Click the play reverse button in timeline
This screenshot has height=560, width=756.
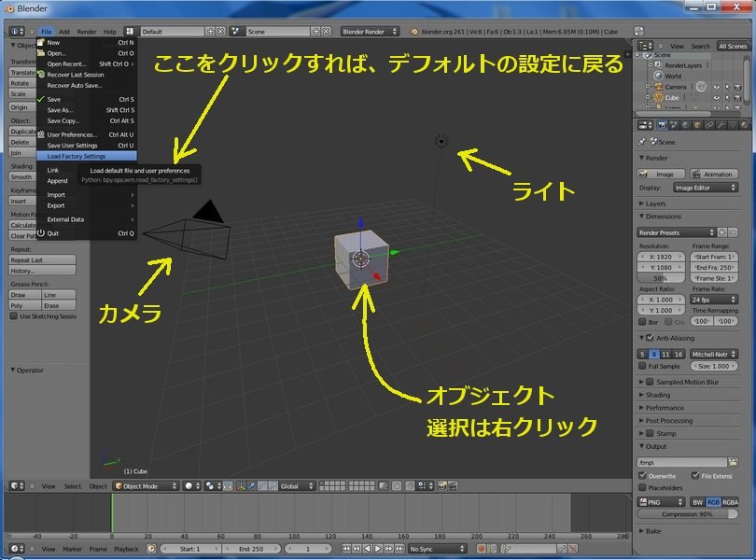tap(368, 549)
